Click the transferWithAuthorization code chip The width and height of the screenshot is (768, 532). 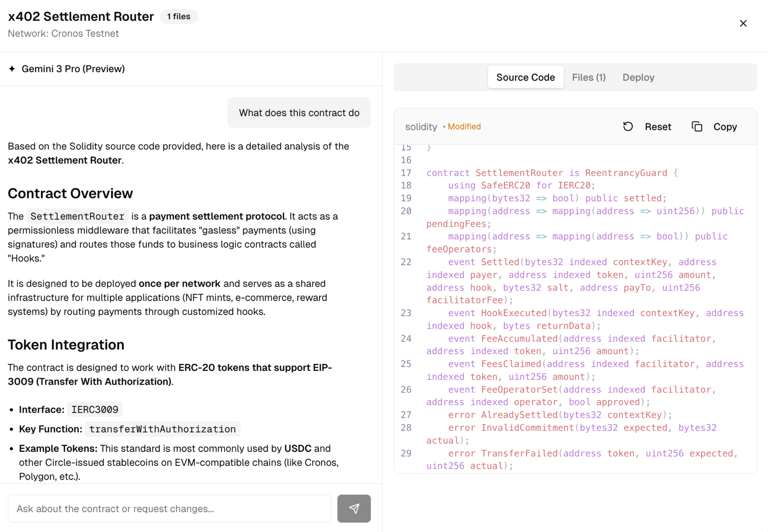(162, 429)
